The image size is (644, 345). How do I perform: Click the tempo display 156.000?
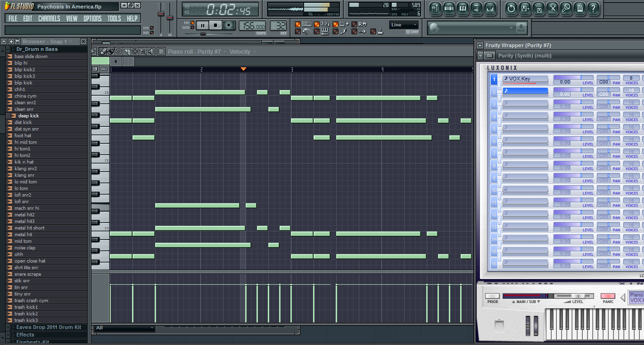pyautogui.click(x=252, y=26)
